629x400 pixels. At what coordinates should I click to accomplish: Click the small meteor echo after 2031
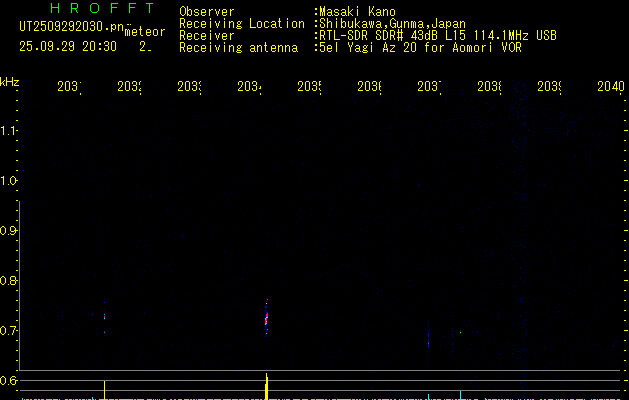pyautogui.click(x=104, y=317)
